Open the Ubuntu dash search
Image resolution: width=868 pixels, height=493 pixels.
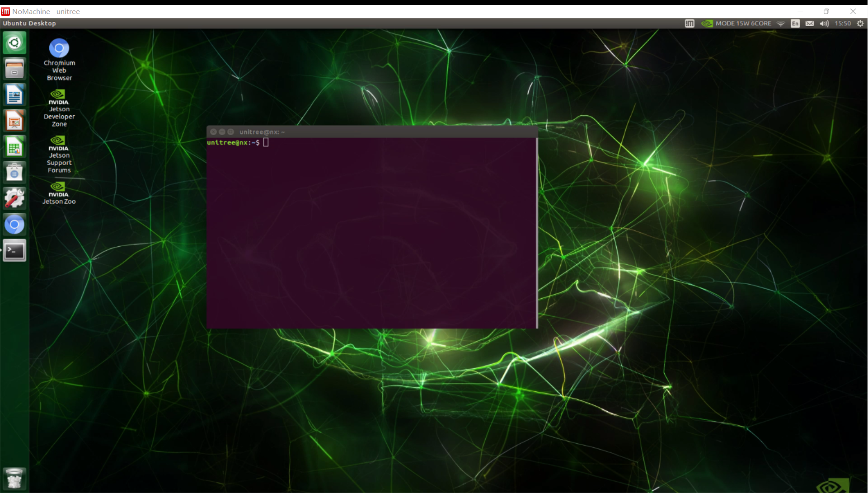coord(14,42)
